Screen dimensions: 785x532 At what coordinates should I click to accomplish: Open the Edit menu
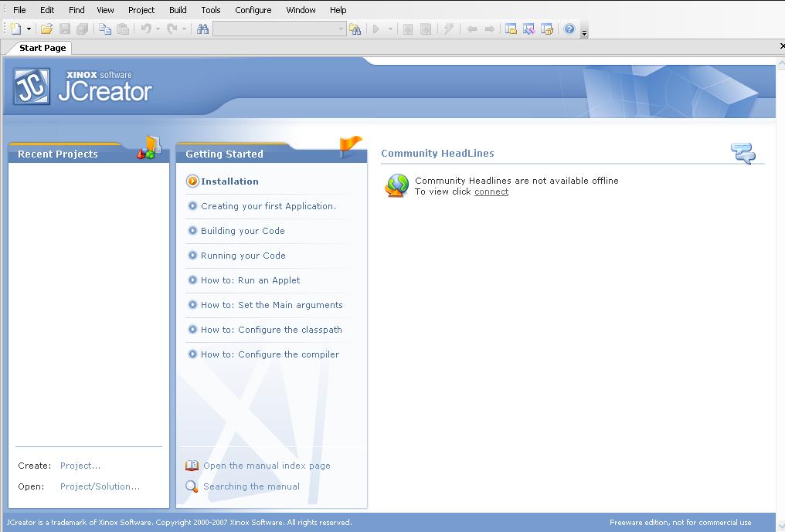[x=47, y=10]
